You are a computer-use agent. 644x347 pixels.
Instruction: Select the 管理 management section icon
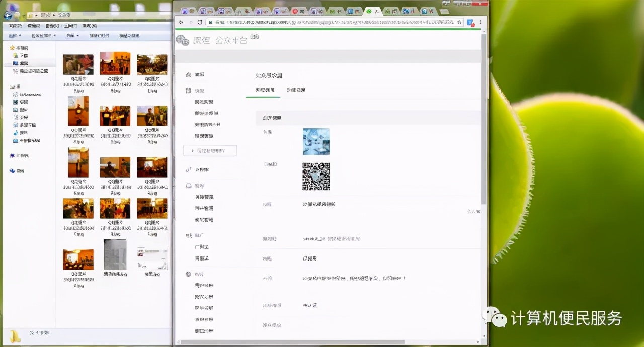pyautogui.click(x=188, y=186)
